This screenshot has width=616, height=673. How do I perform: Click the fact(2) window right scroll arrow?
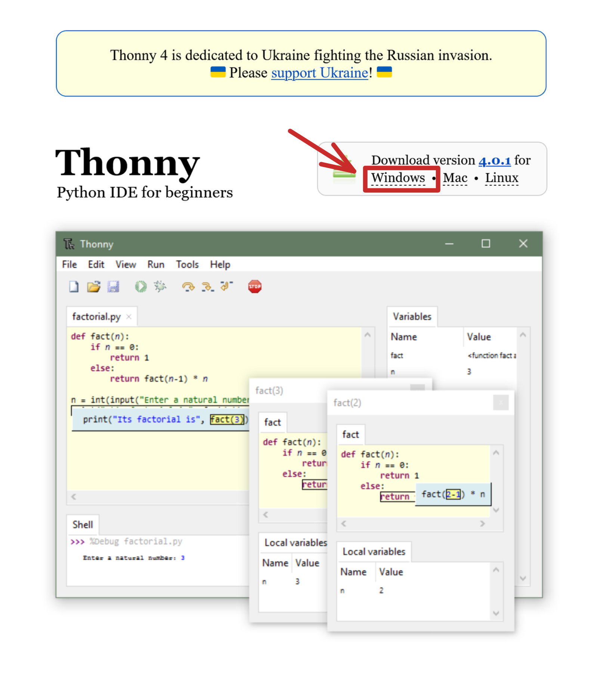point(483,524)
